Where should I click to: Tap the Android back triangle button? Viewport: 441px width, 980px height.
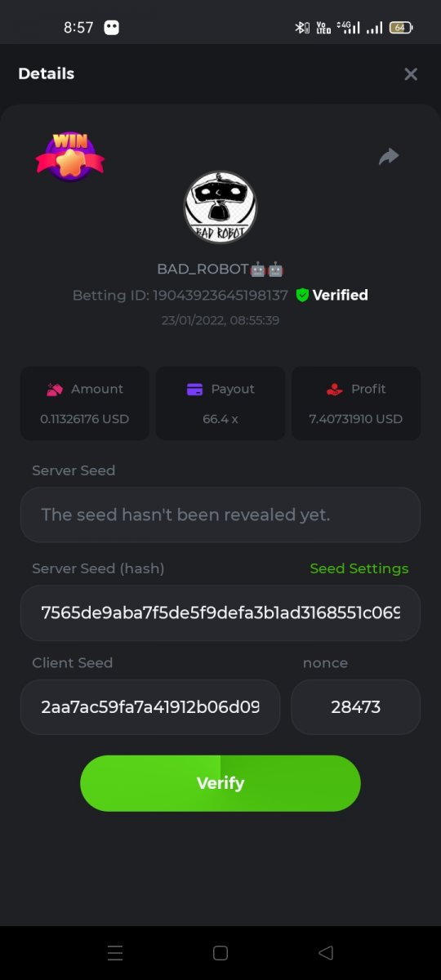(x=326, y=952)
